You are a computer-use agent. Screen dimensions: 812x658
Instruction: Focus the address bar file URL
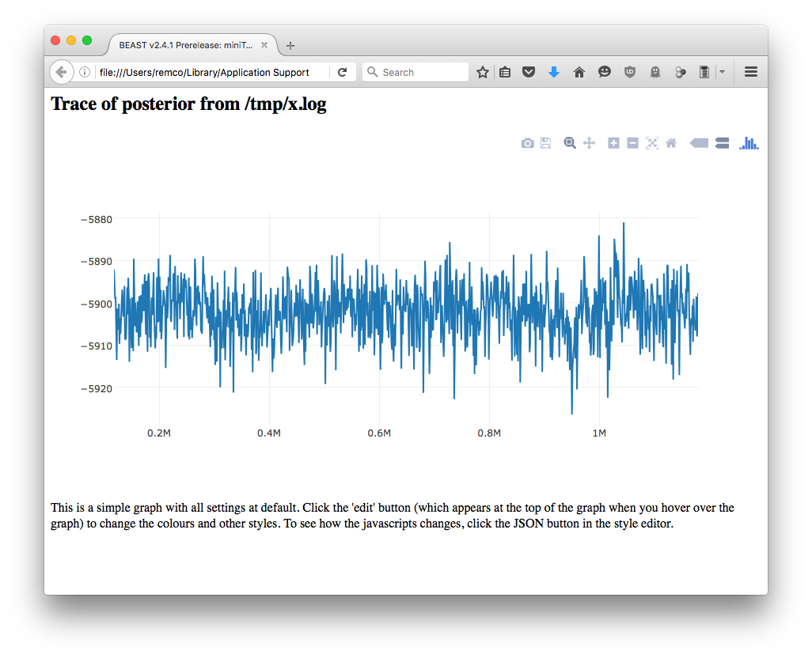[x=204, y=73]
